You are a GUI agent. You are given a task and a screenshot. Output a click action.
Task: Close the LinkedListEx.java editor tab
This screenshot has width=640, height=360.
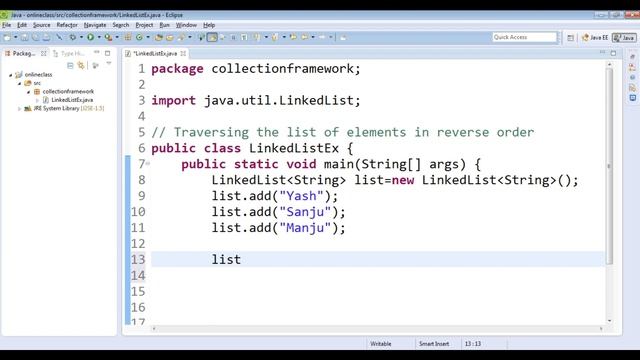click(x=183, y=53)
